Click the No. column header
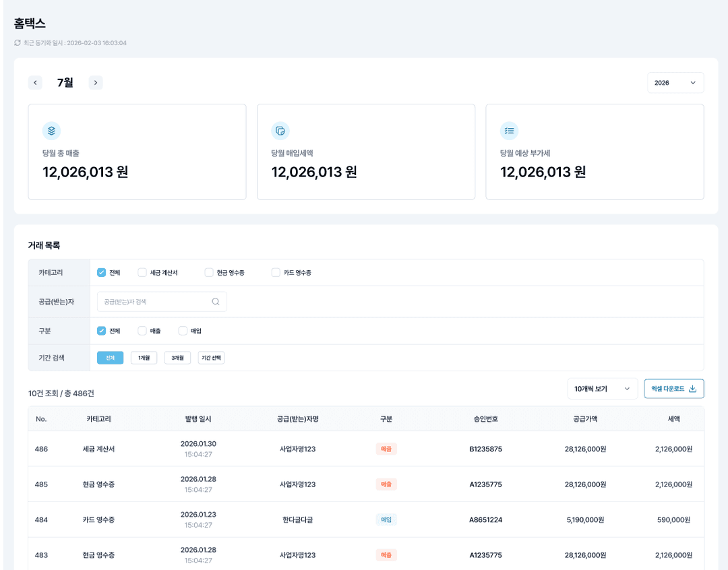Viewport: 728px width, 570px height. click(x=41, y=419)
